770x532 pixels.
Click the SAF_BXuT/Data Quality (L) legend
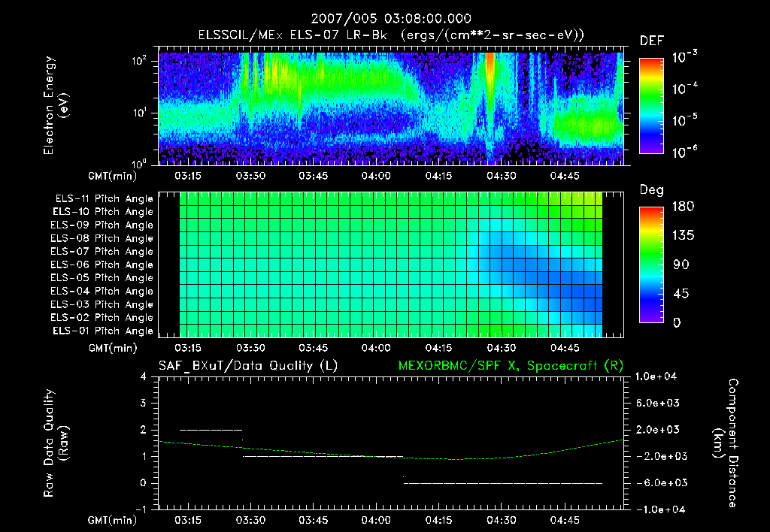click(248, 366)
